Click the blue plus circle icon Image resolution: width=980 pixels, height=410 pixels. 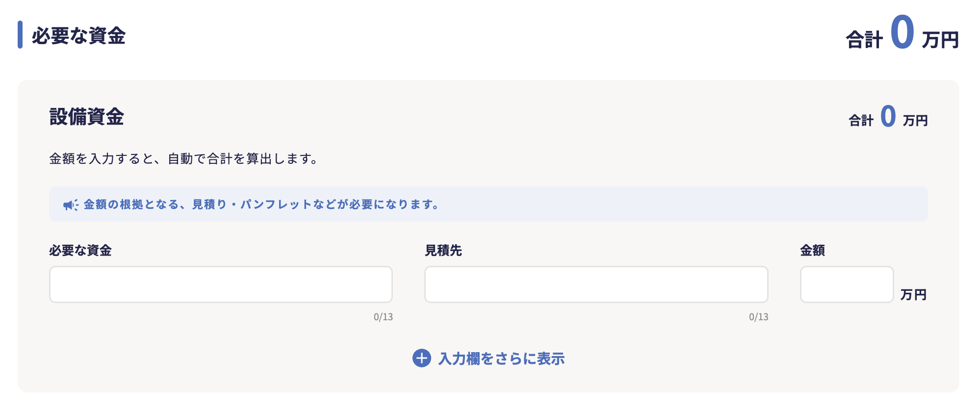coord(421,359)
